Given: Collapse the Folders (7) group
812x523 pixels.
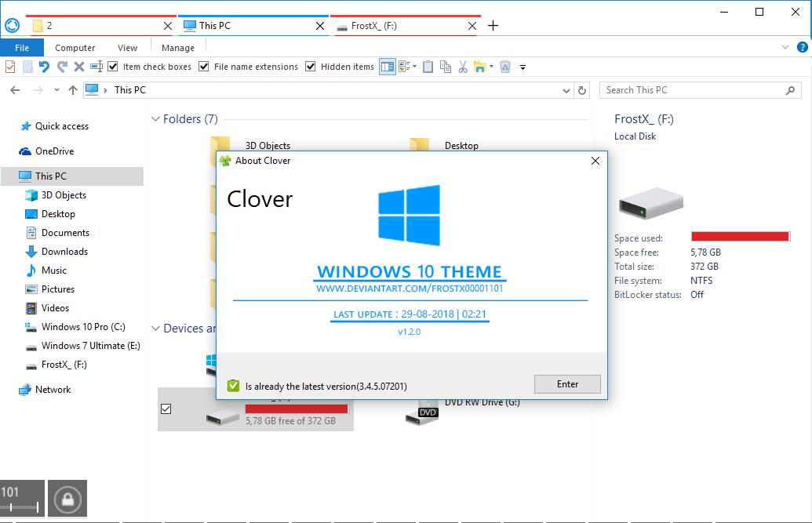Looking at the screenshot, I should (x=155, y=119).
